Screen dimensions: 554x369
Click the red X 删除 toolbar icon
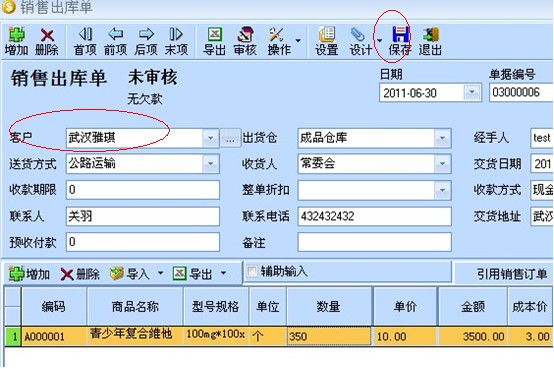point(47,41)
